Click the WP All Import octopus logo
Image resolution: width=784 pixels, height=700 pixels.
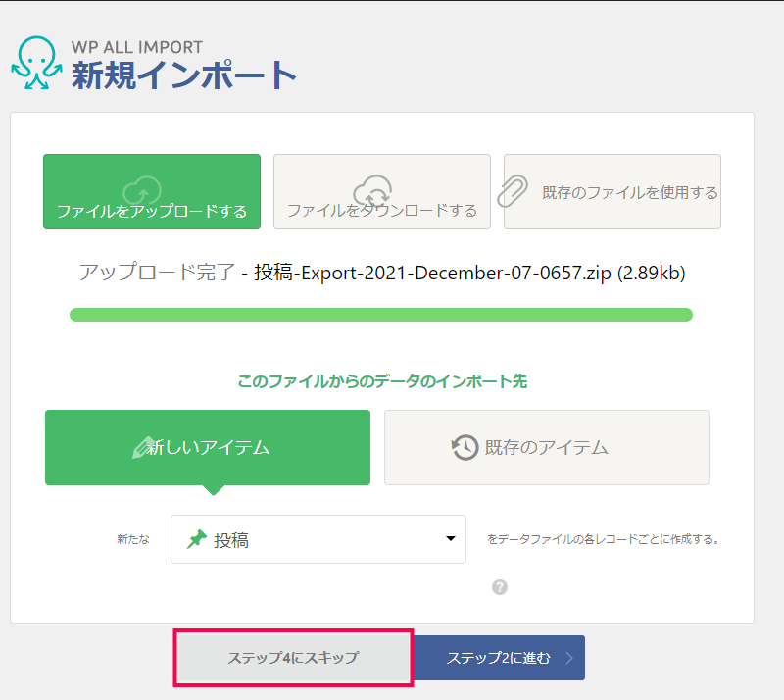36,63
